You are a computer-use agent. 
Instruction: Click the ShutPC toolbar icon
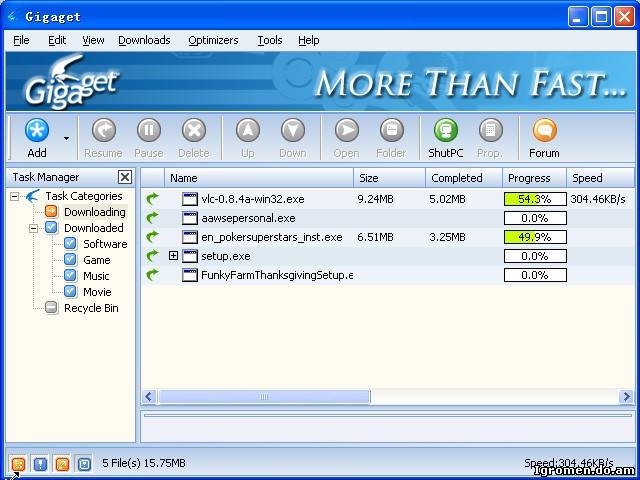pyautogui.click(x=445, y=131)
